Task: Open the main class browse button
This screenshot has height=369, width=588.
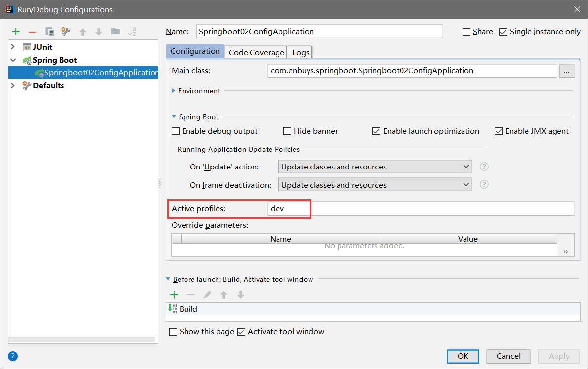Action: coord(567,71)
